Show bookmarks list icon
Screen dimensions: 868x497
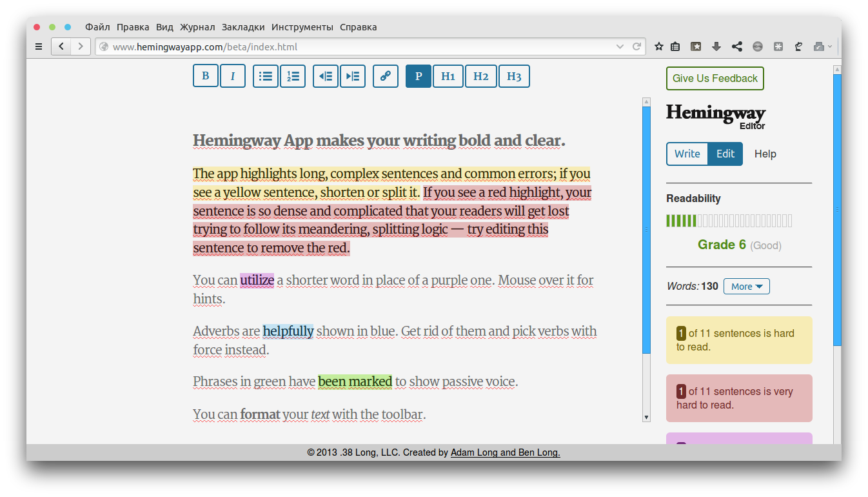tap(675, 46)
